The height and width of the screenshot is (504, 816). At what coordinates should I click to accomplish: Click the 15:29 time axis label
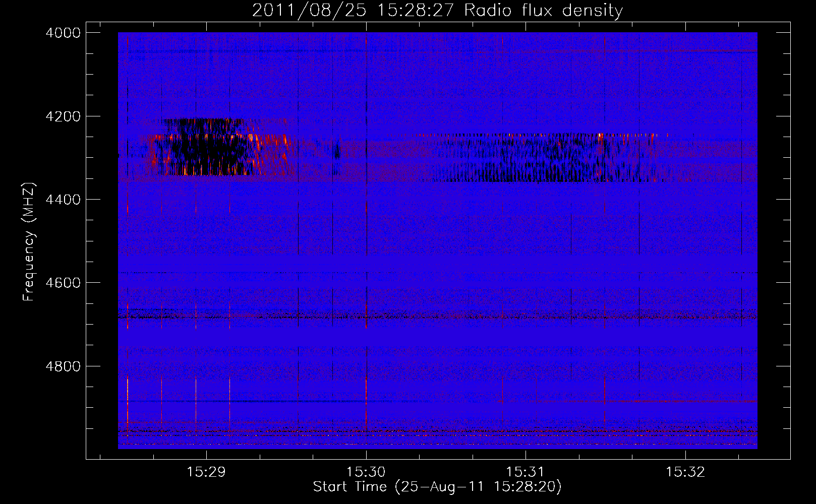coord(206,472)
